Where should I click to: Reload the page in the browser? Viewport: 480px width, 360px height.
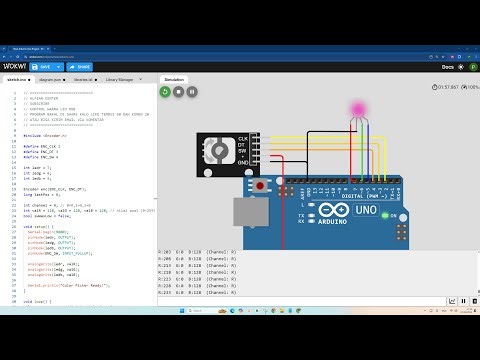[17, 57]
